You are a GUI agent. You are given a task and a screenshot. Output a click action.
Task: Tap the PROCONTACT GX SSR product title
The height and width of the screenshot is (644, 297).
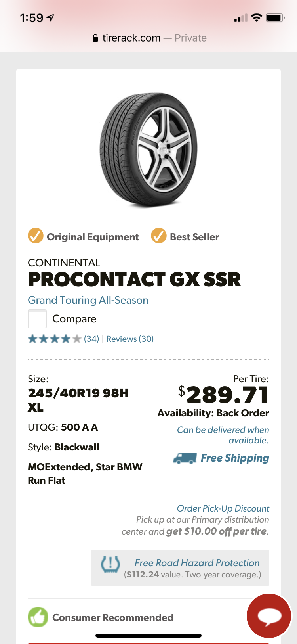coord(134,280)
